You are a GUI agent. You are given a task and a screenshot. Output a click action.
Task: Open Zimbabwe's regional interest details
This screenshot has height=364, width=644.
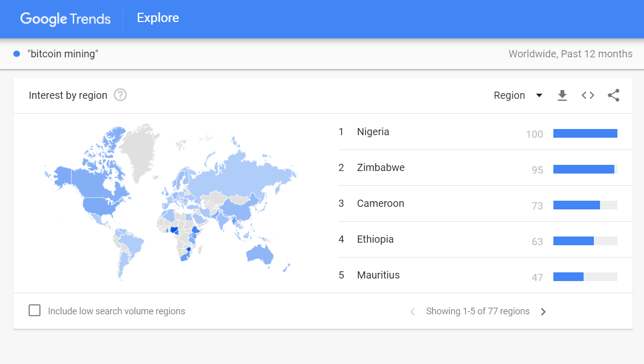pyautogui.click(x=381, y=167)
